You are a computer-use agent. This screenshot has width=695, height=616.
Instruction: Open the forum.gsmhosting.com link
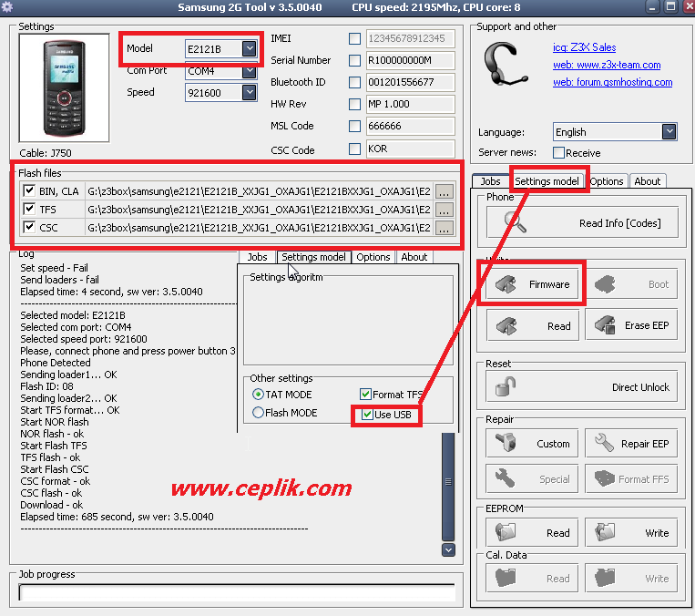[612, 82]
